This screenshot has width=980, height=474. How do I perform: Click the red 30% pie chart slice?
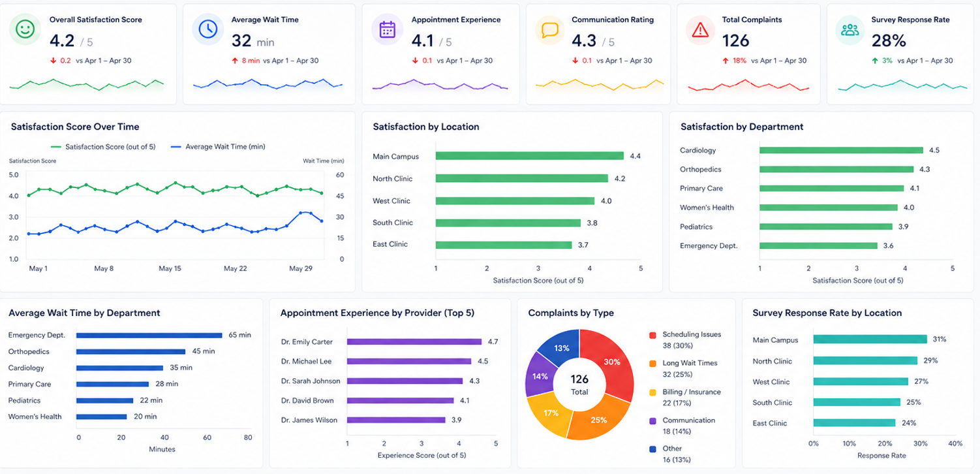tap(612, 362)
